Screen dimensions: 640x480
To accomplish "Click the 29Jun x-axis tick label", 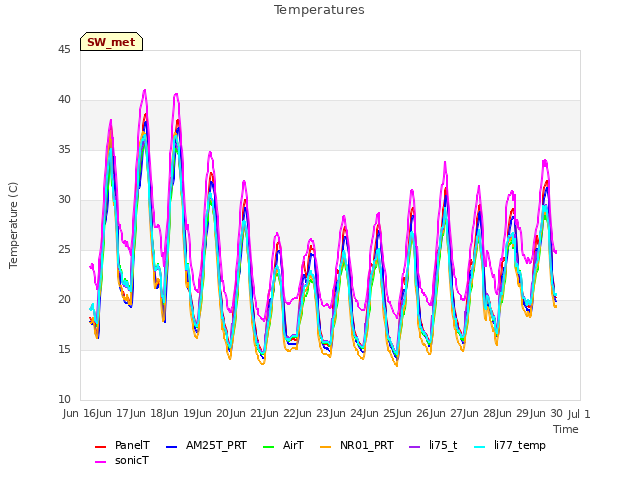I will click(531, 414).
